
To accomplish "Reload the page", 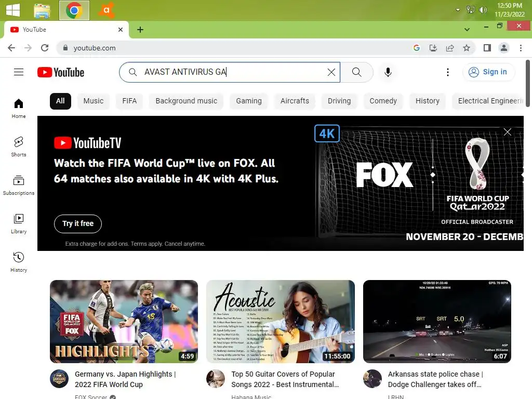I will pyautogui.click(x=45, y=48).
